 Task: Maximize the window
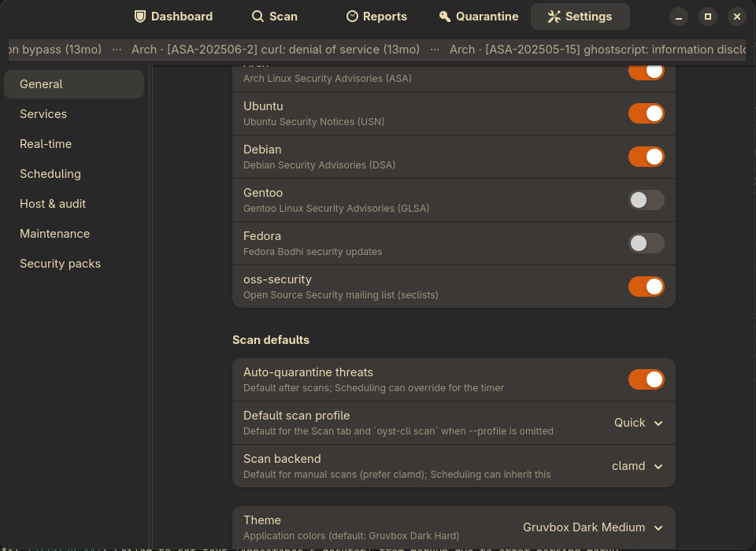pyautogui.click(x=708, y=17)
